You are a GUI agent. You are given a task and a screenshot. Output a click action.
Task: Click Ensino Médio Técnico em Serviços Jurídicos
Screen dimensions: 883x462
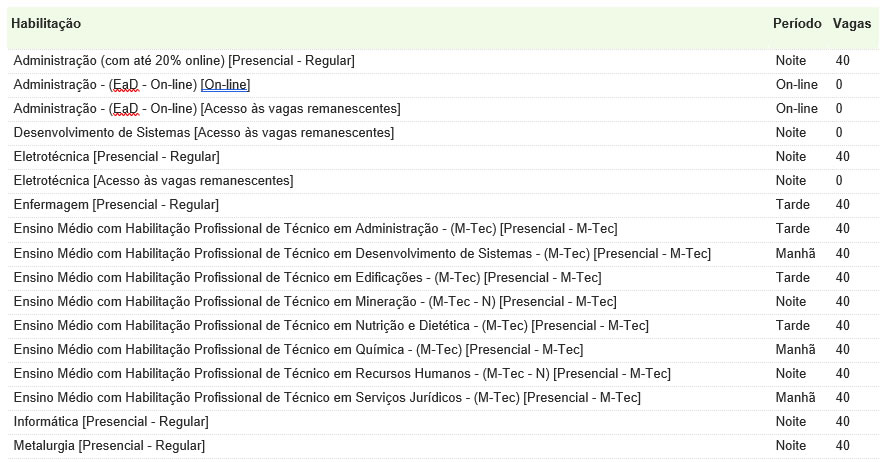327,397
